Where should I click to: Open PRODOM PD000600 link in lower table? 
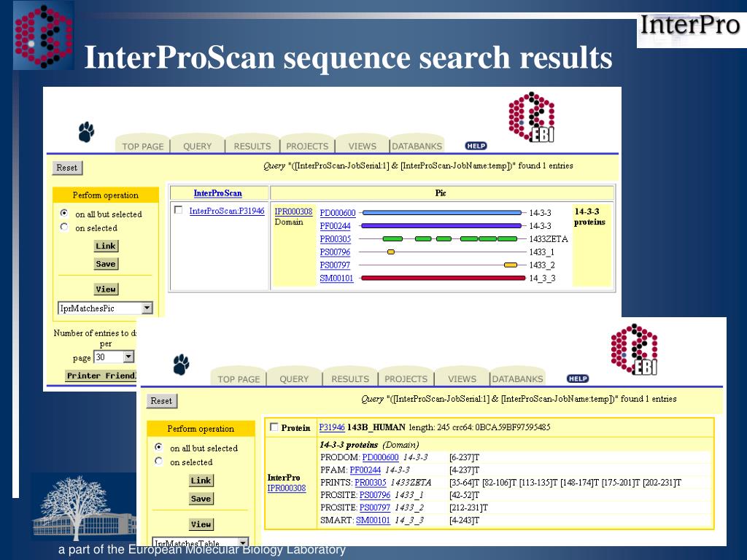tap(380, 457)
